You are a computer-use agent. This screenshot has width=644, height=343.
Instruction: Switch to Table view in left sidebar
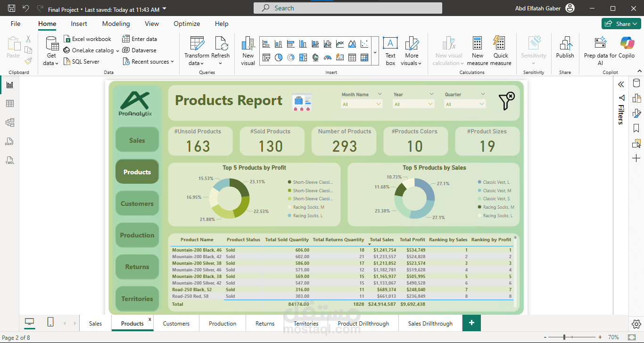pyautogui.click(x=9, y=104)
